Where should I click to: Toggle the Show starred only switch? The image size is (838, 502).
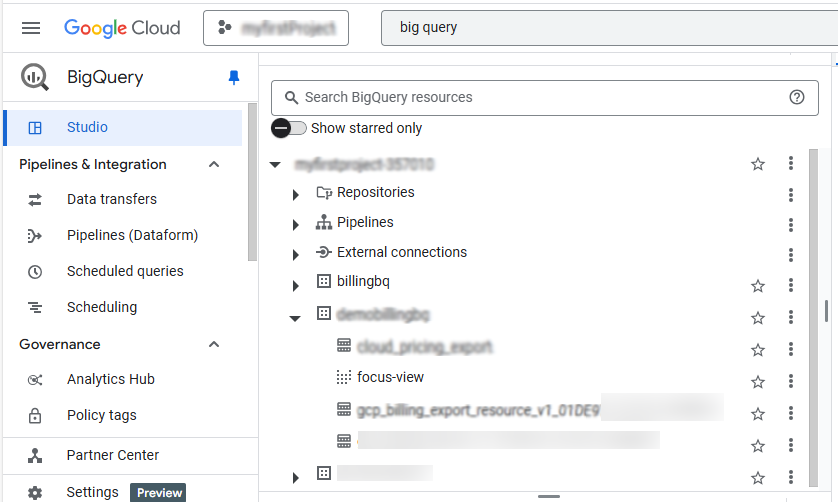(x=290, y=128)
